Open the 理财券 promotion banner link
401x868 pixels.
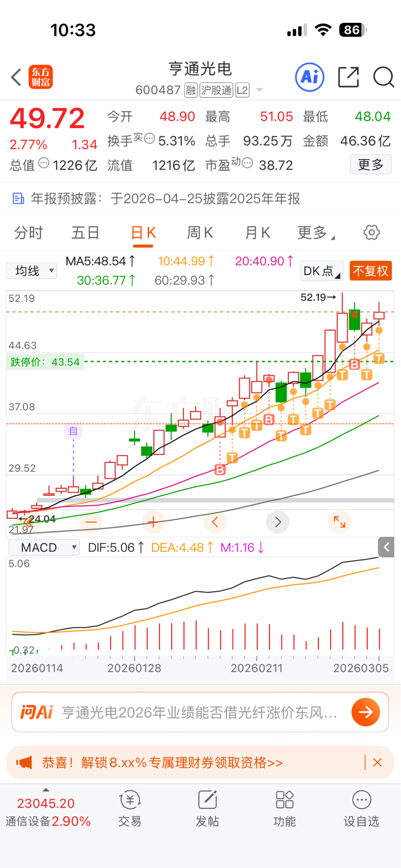[x=163, y=763]
